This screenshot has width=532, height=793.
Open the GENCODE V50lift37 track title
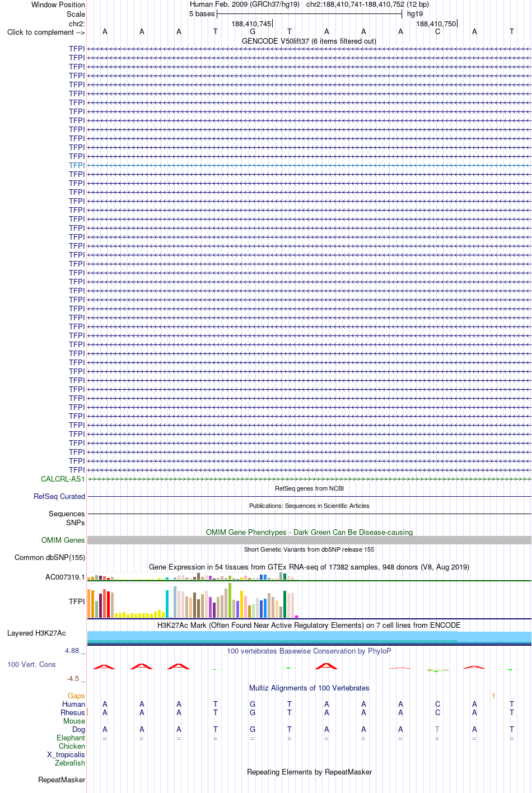click(x=309, y=41)
